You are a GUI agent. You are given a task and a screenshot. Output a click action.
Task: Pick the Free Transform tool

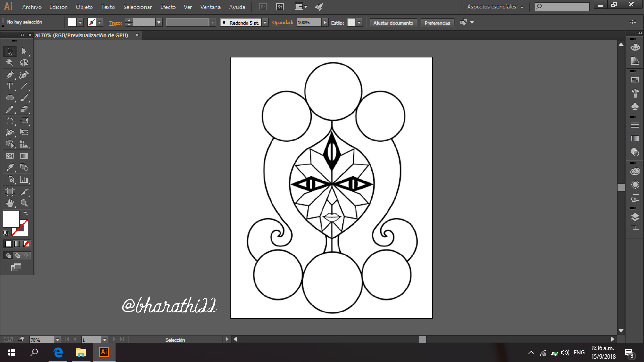point(24,132)
